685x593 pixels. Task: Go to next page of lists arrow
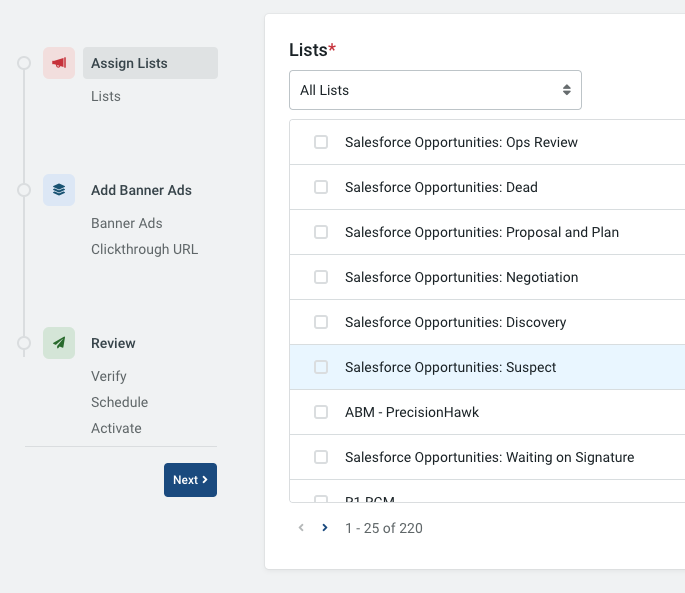pos(325,528)
